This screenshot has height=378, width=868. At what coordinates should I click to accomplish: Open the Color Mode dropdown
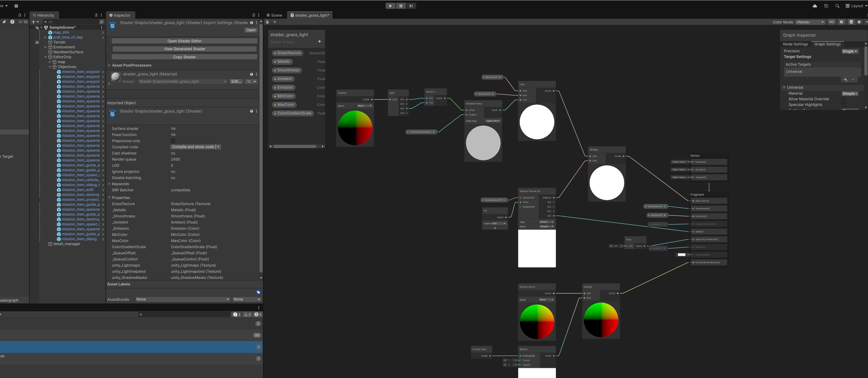810,22
